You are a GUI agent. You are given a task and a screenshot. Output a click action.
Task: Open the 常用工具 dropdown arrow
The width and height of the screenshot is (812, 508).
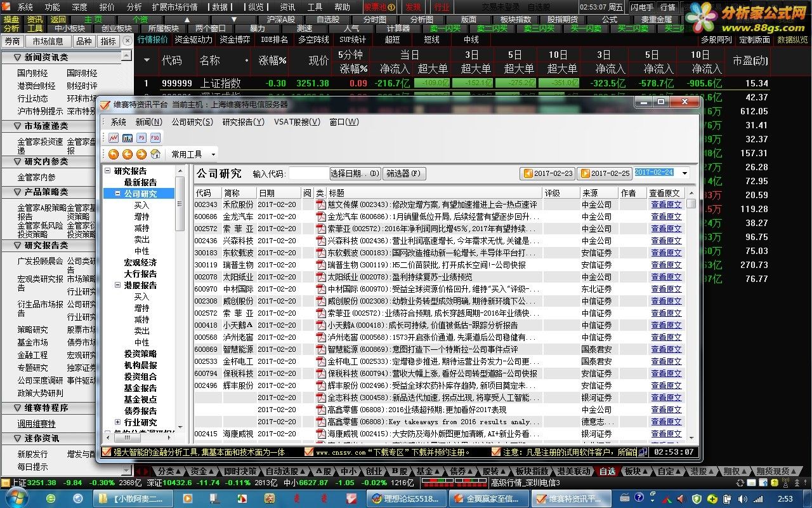213,154
